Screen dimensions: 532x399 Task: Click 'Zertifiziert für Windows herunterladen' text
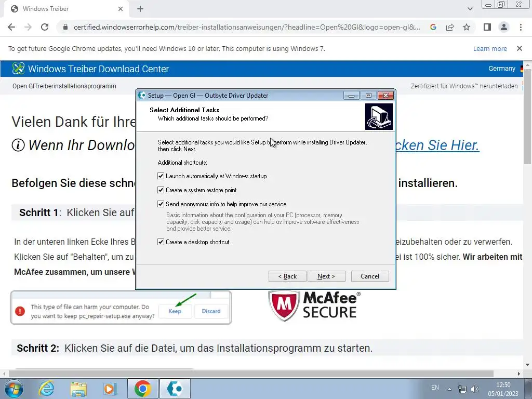tap(464, 86)
